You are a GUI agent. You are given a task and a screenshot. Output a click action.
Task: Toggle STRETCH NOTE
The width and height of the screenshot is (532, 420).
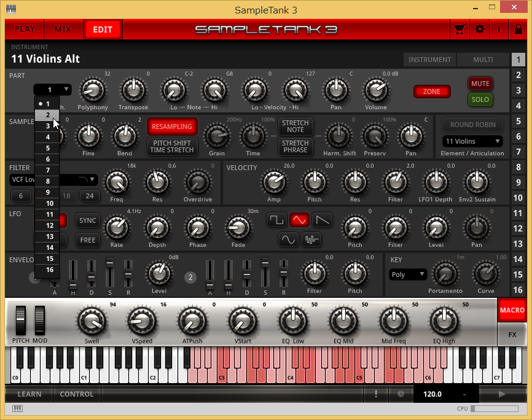click(295, 126)
